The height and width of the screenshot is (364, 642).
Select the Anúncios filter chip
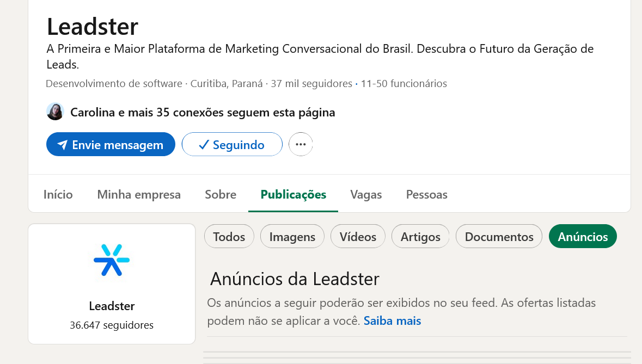(583, 236)
